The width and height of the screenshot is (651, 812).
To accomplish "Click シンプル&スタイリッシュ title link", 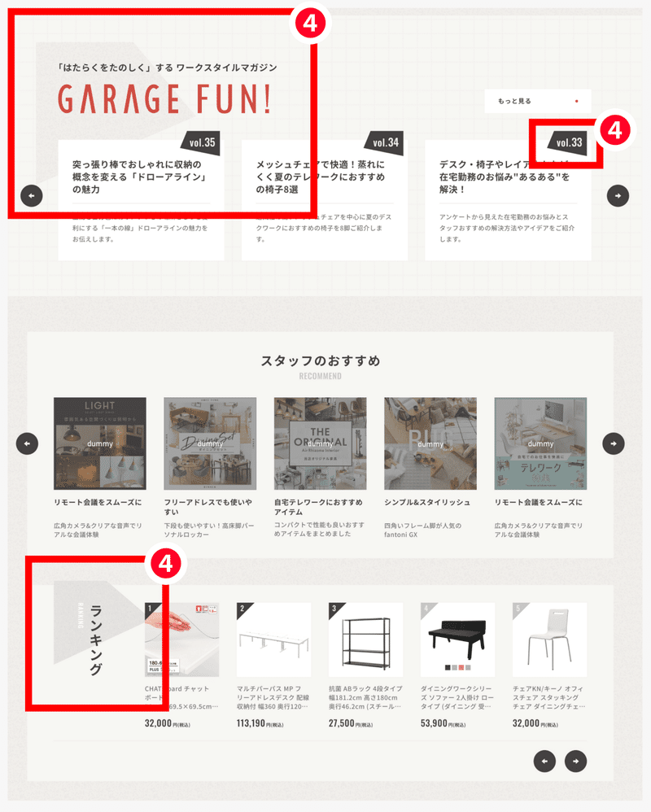I will click(427, 502).
